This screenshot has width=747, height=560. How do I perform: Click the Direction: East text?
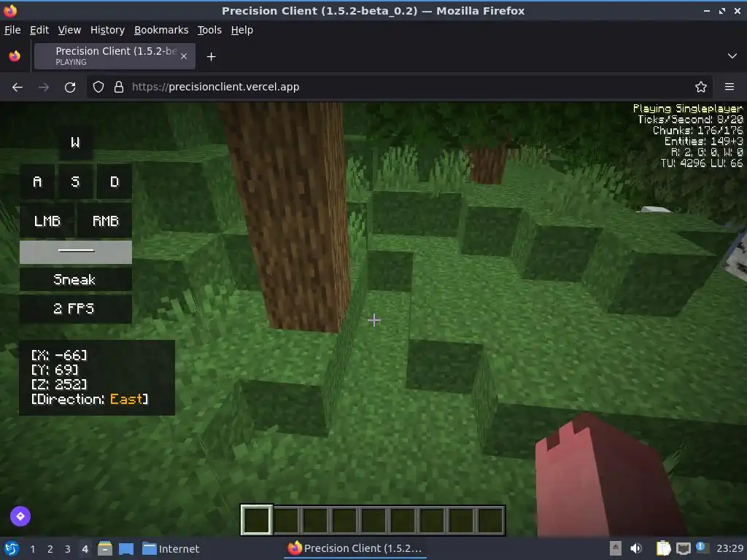pos(90,399)
